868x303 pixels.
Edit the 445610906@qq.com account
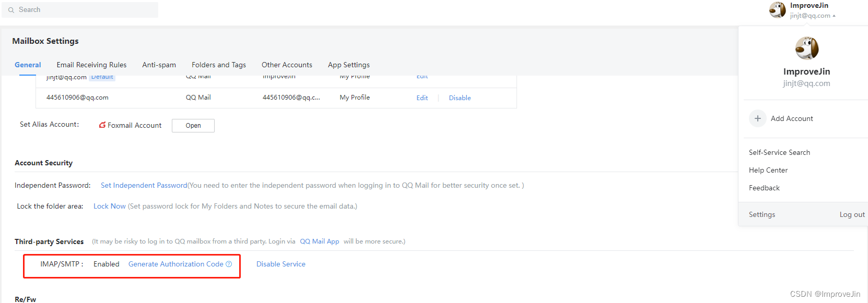pos(422,98)
